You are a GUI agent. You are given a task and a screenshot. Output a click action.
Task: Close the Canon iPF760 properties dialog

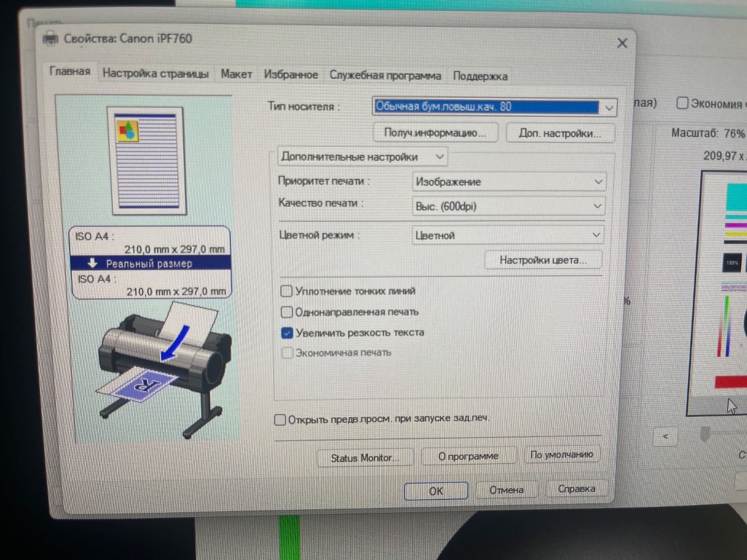(x=622, y=43)
